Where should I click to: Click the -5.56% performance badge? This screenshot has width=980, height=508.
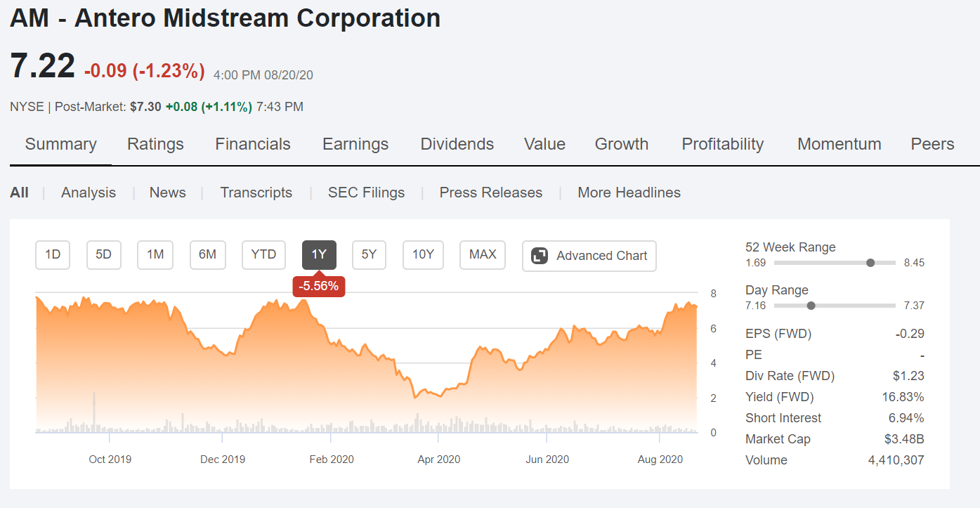pos(319,286)
